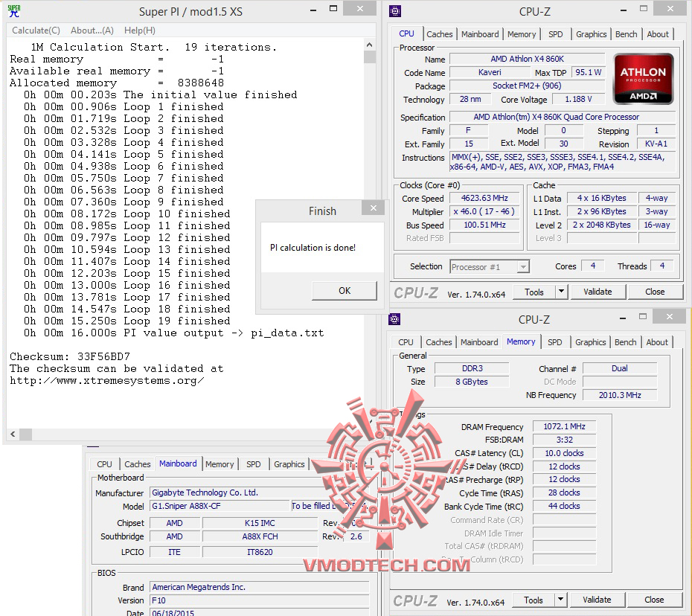Click the Multiplier value x 46.0

coord(484,211)
